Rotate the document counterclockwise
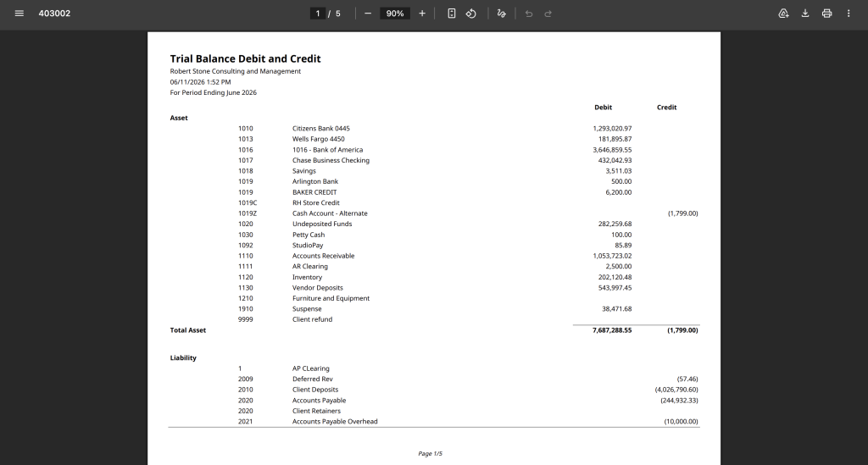Screen dimensions: 868x465 (x=471, y=14)
